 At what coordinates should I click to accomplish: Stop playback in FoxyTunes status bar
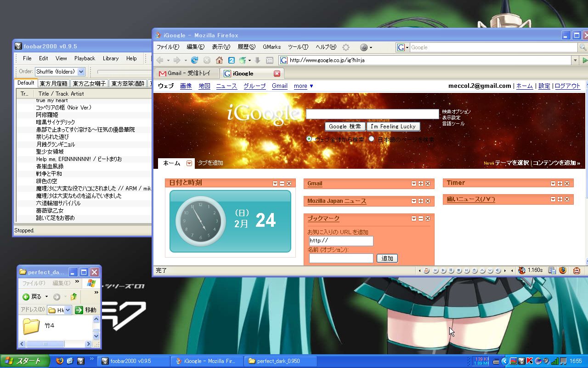[x=459, y=270]
